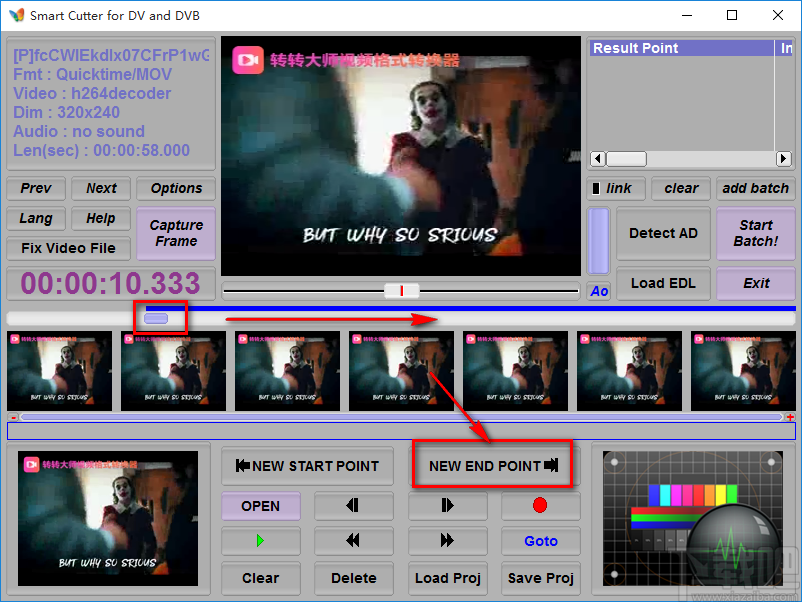This screenshot has height=602, width=802.
Task: Click the vectorscope monitor panel
Action: pyautogui.click(x=693, y=519)
